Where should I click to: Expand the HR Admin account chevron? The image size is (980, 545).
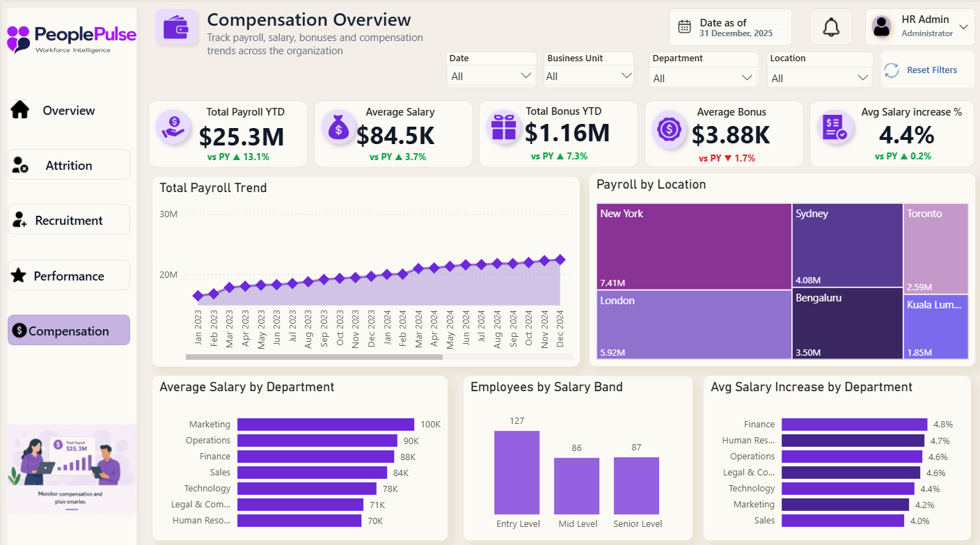[x=963, y=27]
